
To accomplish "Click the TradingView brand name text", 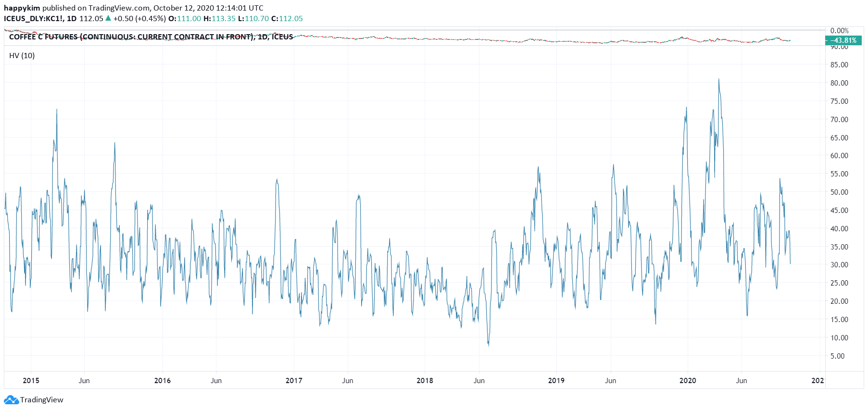I will pos(42,399).
